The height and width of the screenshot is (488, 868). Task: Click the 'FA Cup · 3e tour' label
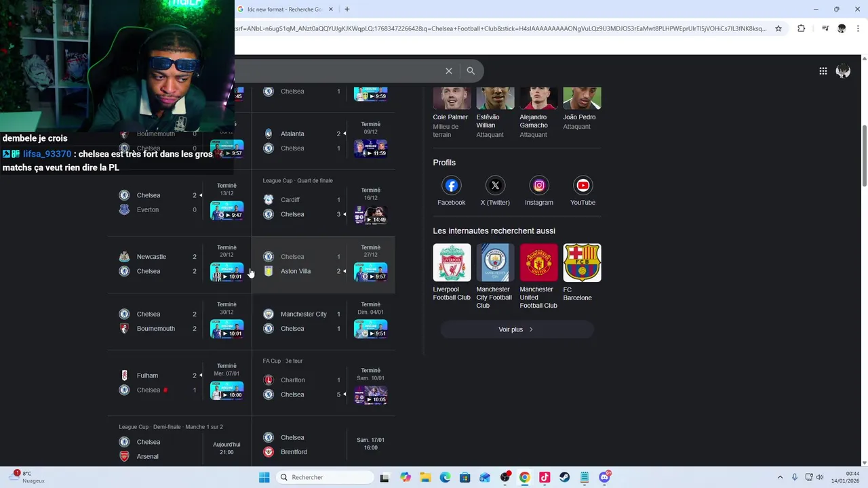pyautogui.click(x=283, y=361)
